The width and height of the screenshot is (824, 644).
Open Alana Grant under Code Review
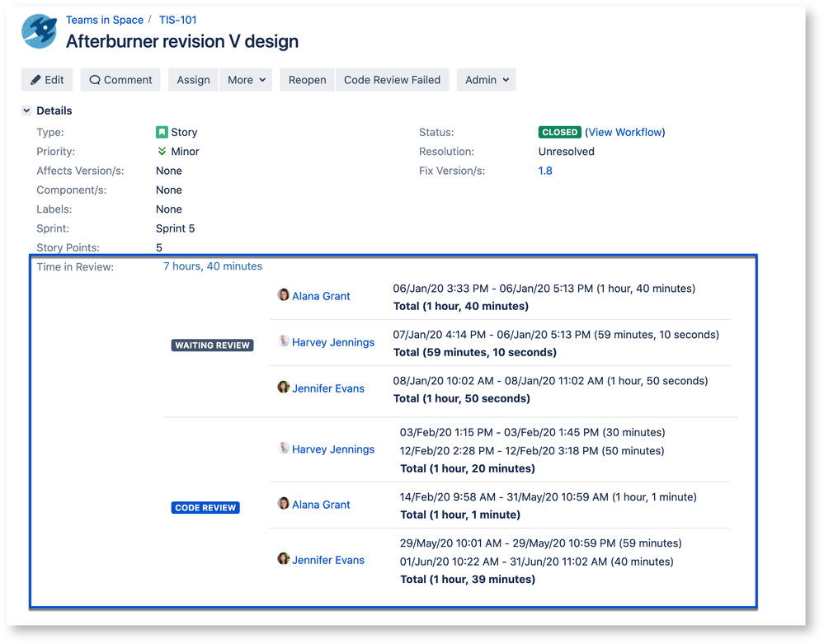click(321, 505)
